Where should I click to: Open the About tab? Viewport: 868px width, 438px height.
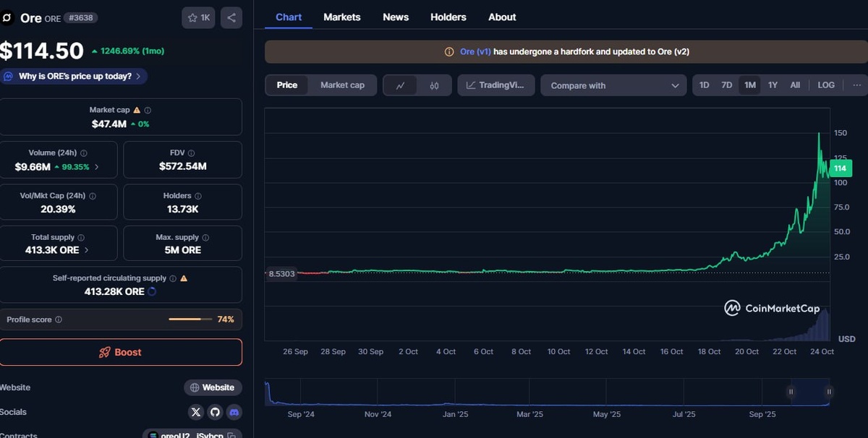click(502, 17)
